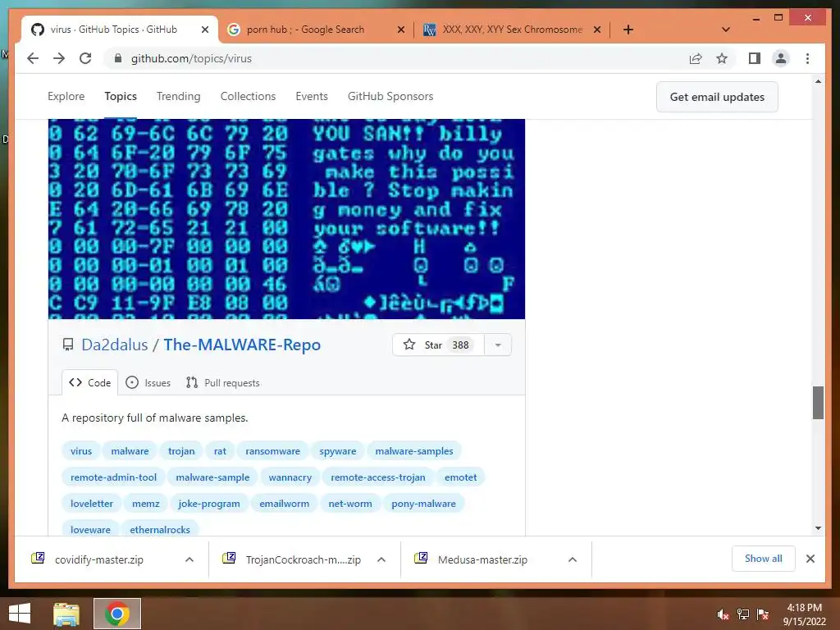This screenshot has height=630, width=840.
Task: Close the downloads bar
Action: pyautogui.click(x=810, y=559)
